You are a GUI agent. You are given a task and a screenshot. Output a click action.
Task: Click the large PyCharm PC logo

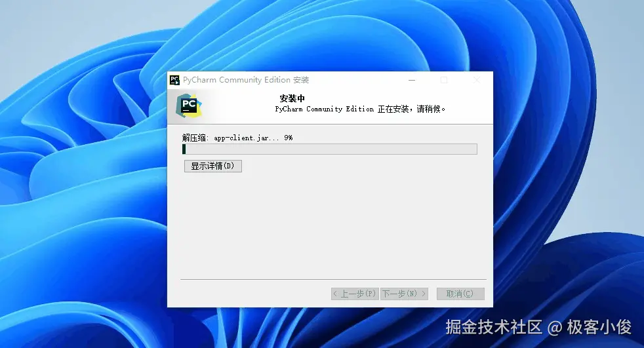[x=188, y=106]
